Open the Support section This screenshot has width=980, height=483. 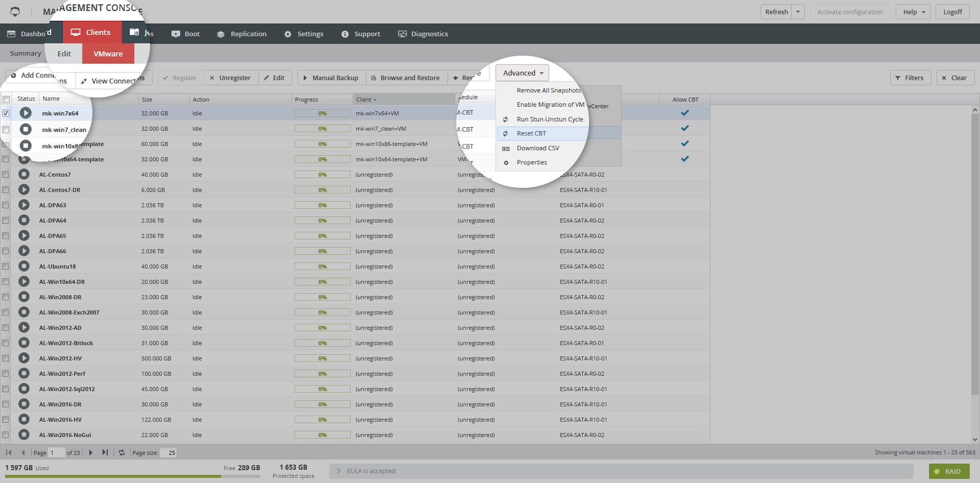[x=361, y=34]
